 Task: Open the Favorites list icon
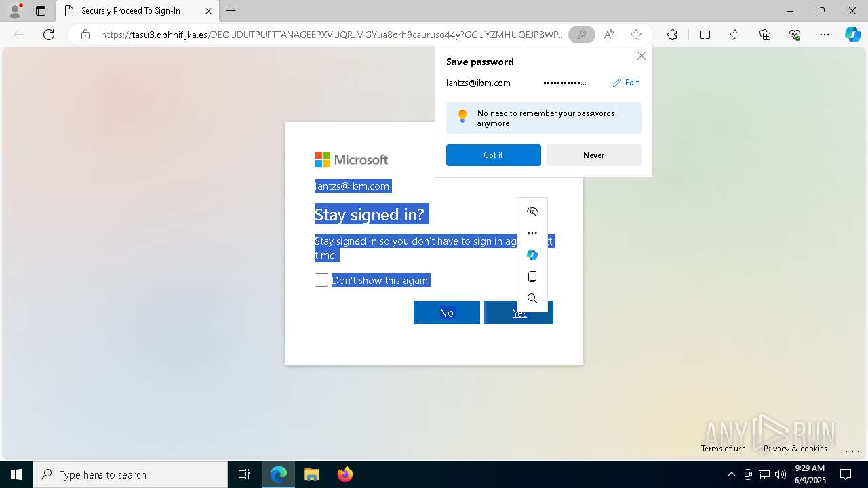pyautogui.click(x=735, y=35)
